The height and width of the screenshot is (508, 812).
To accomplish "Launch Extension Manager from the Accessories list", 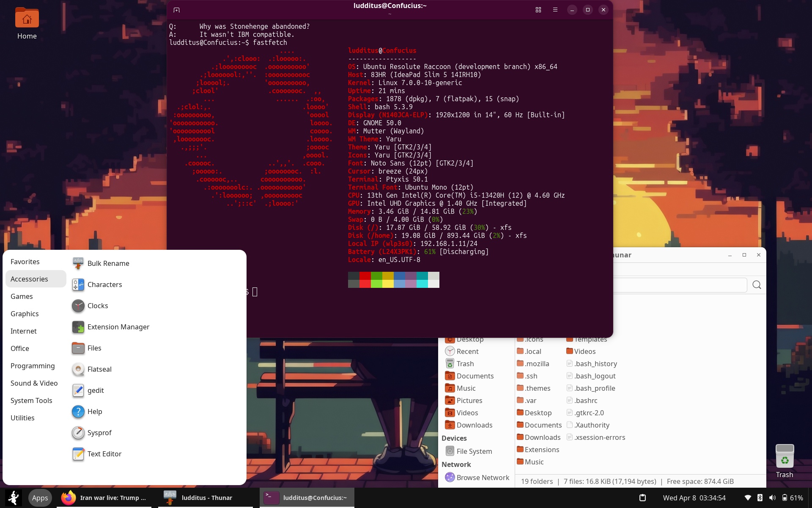I will 118,327.
